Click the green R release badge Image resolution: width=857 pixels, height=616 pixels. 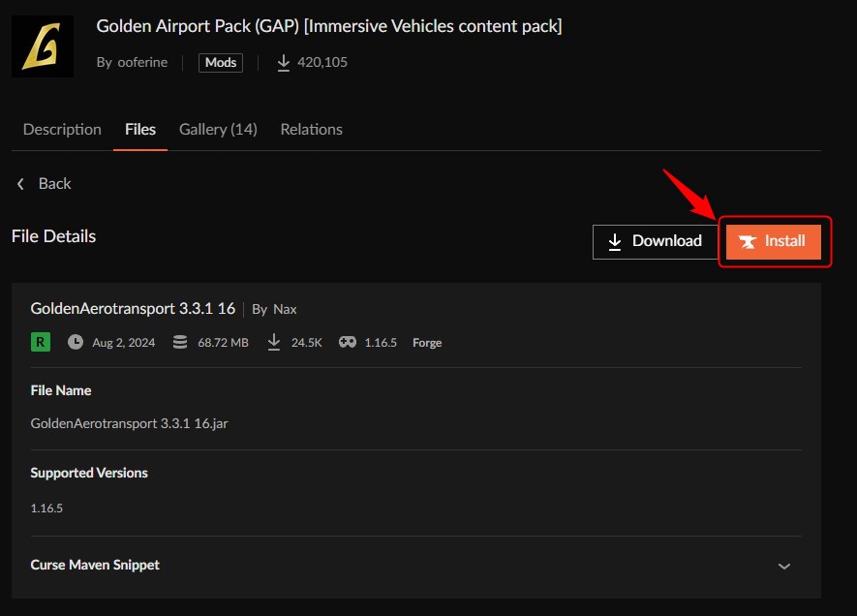(x=41, y=342)
